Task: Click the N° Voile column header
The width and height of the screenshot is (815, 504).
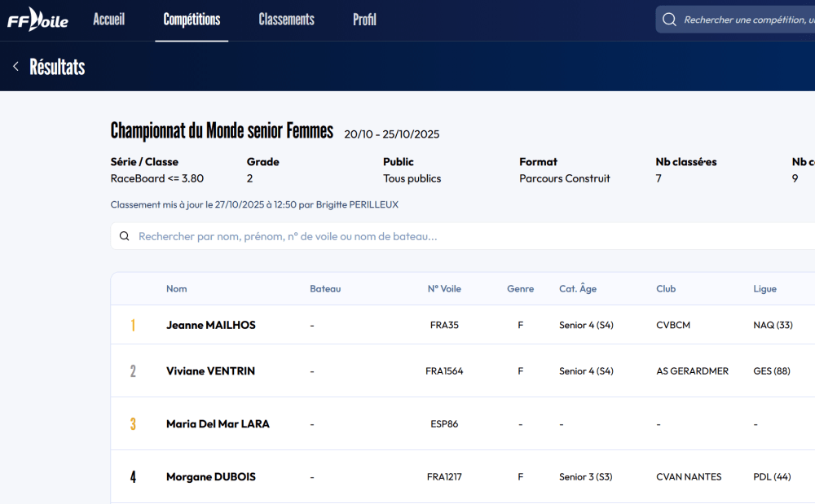Action: coord(444,289)
